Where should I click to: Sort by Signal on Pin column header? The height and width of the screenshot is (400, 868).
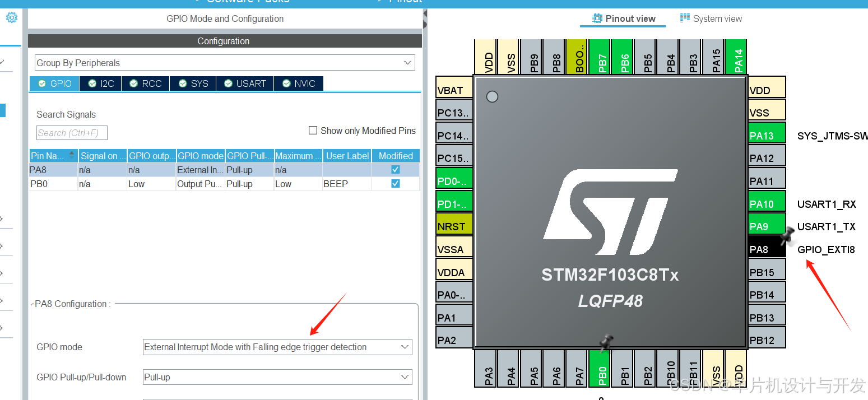pos(102,156)
